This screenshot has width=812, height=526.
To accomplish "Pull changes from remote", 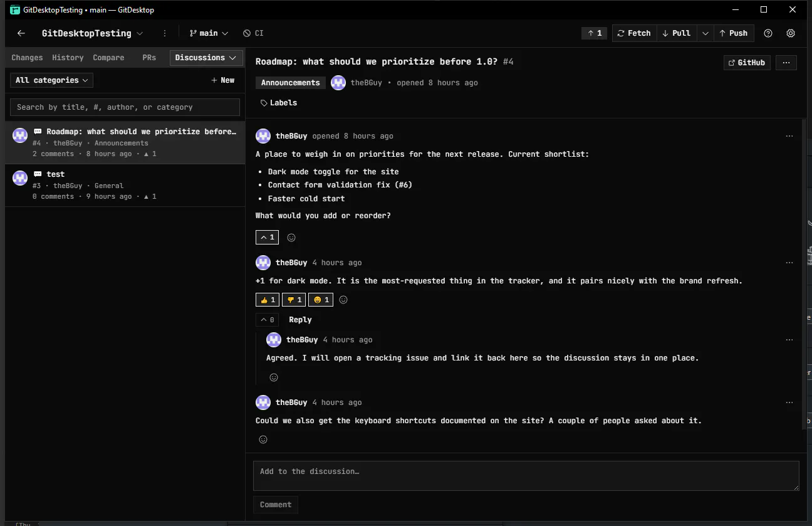I will [x=677, y=33].
